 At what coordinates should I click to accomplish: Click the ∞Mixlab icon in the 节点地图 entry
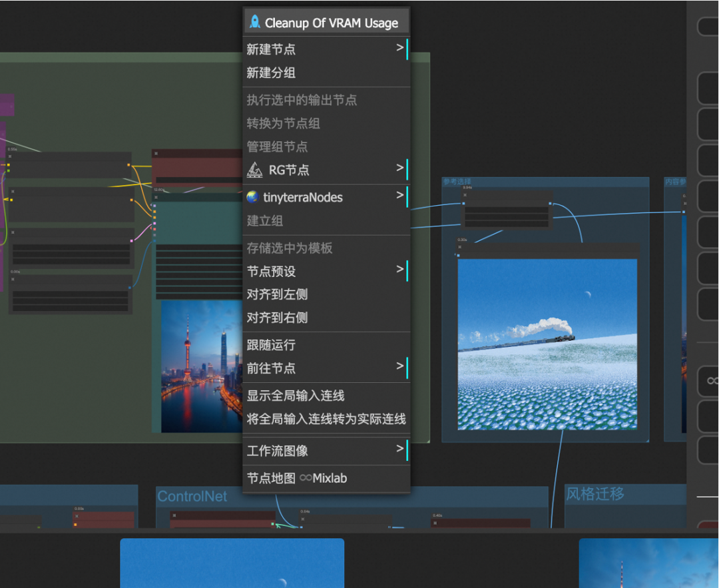tap(308, 478)
